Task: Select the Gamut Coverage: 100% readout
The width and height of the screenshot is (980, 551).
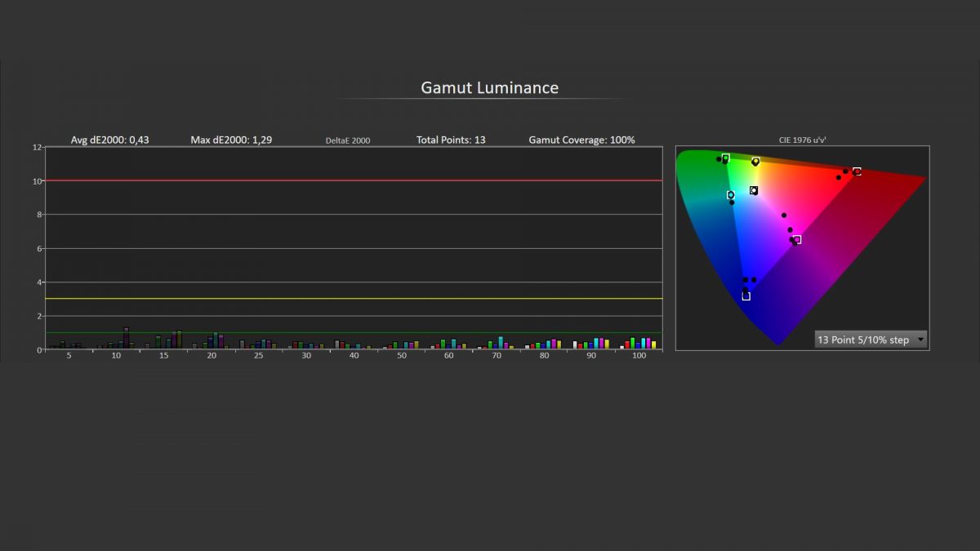Action: tap(581, 140)
